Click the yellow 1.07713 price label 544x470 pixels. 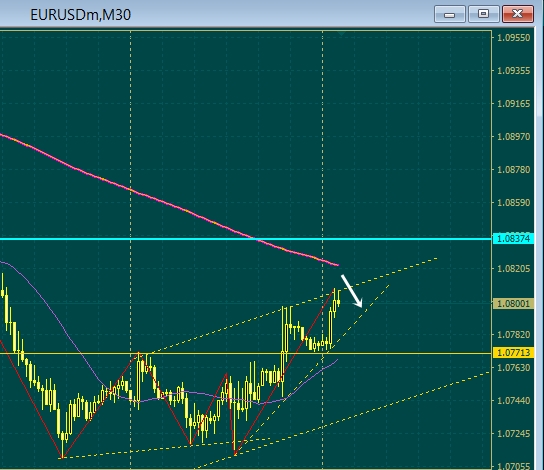(513, 353)
